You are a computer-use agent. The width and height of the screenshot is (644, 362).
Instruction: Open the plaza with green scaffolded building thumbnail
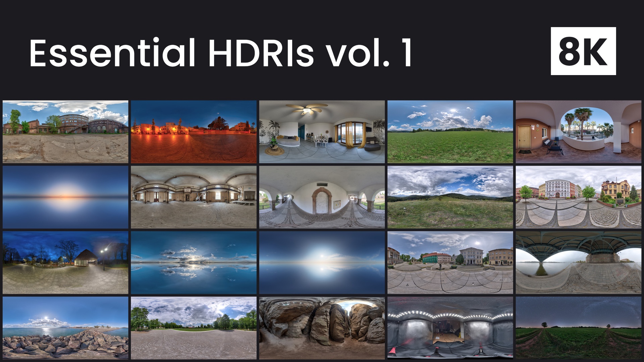tap(450, 262)
